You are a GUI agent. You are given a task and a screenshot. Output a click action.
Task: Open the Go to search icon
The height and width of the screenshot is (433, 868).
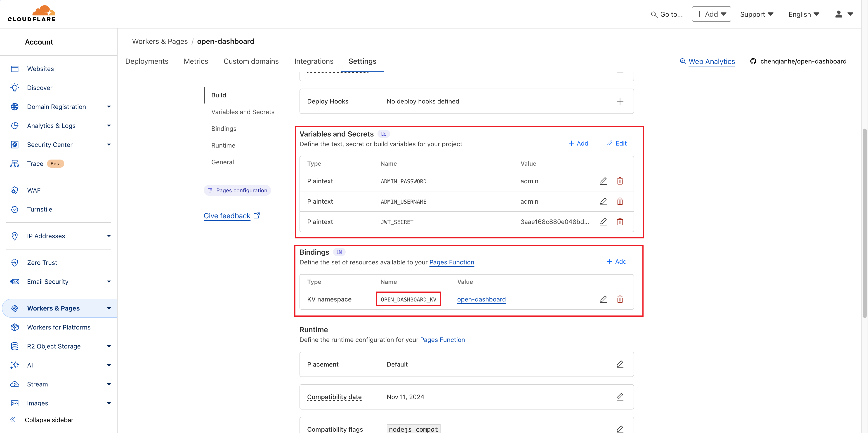click(654, 14)
